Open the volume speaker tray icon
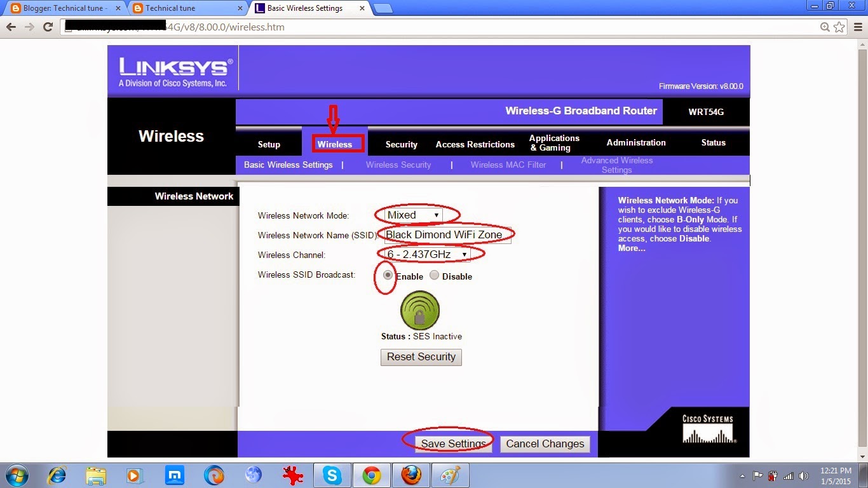This screenshot has width=868, height=488. (804, 476)
